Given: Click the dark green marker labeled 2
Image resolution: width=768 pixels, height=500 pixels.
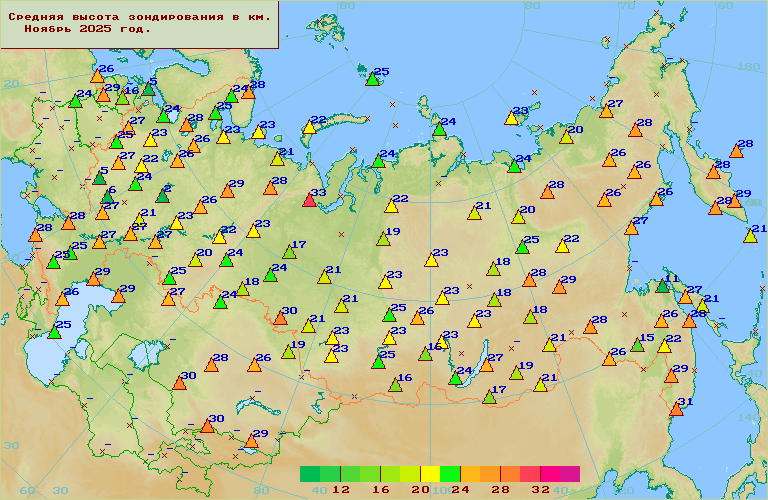Looking at the screenshot, I should tap(162, 196).
